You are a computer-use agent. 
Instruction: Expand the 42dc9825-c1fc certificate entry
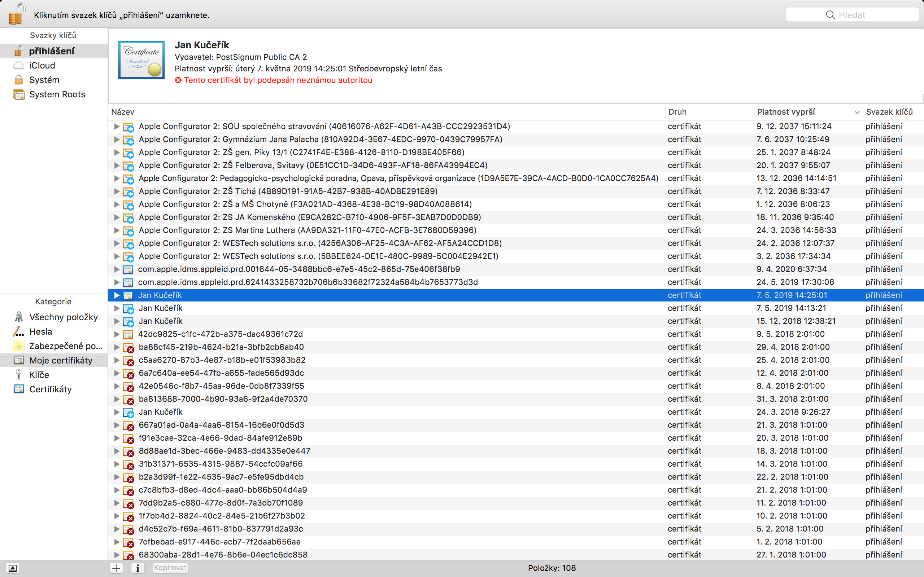point(117,334)
